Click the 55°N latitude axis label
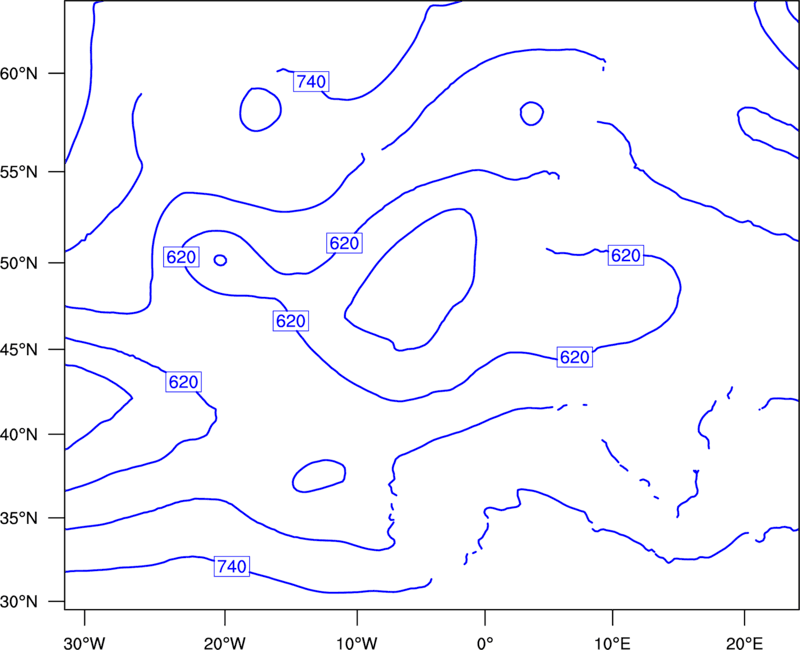This screenshot has height=650, width=800. click(19, 172)
